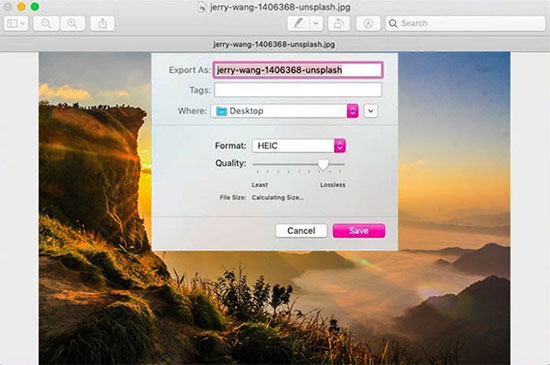Select the Highlight pen tool
The image size is (550, 365).
tap(299, 23)
